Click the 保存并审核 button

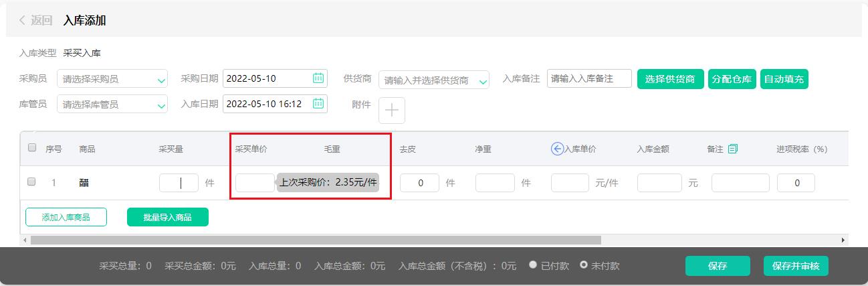(796, 266)
